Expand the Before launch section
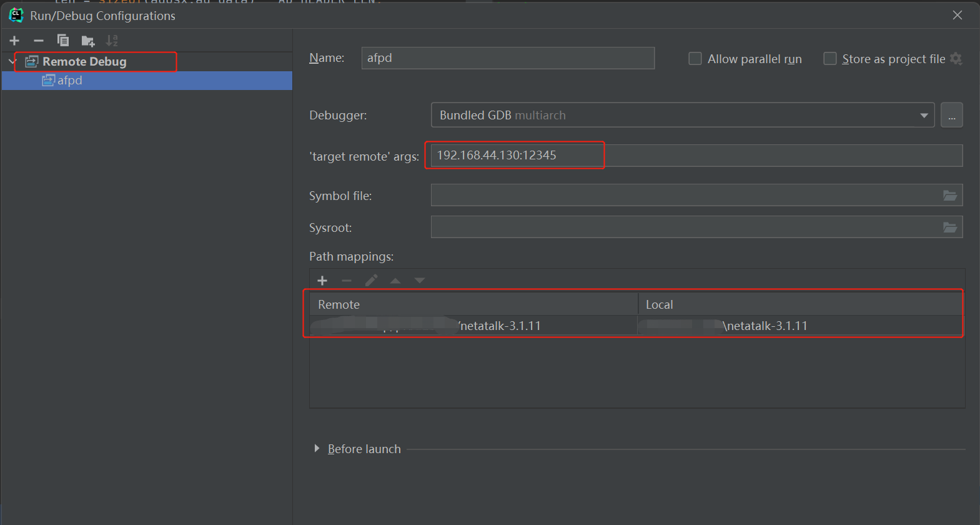The image size is (980, 525). (x=317, y=449)
